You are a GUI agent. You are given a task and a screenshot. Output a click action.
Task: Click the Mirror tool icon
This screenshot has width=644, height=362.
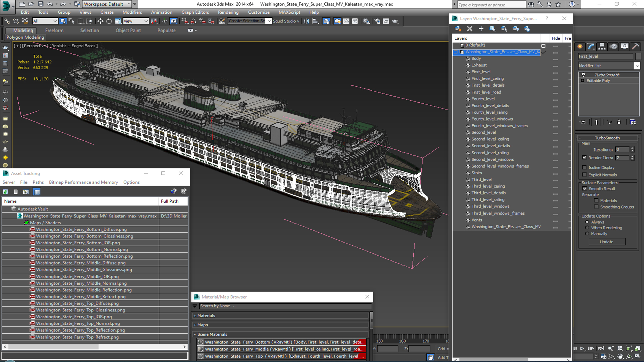306,21
